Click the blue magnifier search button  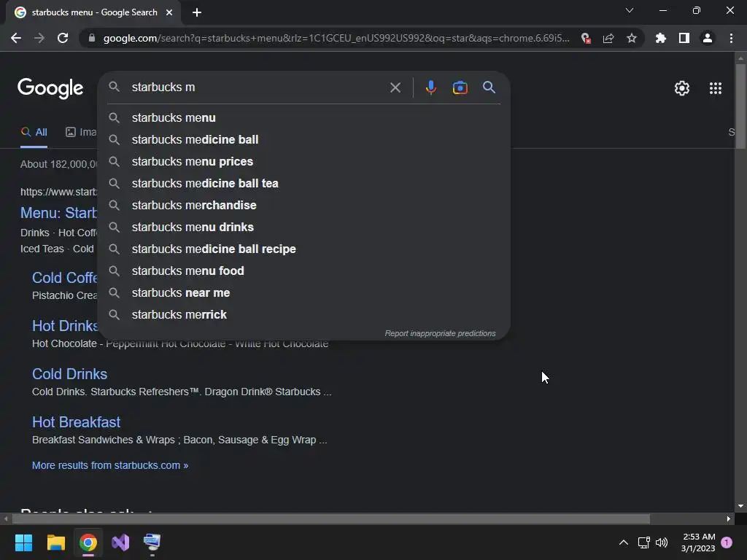489,87
